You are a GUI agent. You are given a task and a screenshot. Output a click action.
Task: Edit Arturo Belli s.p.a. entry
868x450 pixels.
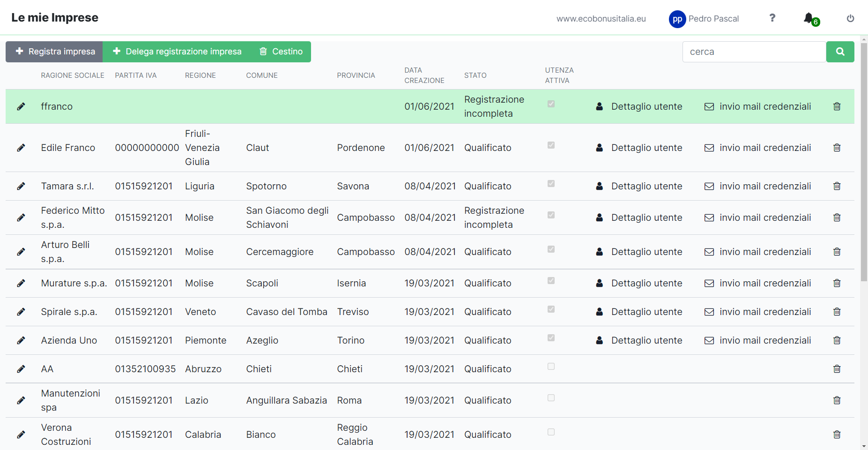[21, 252]
